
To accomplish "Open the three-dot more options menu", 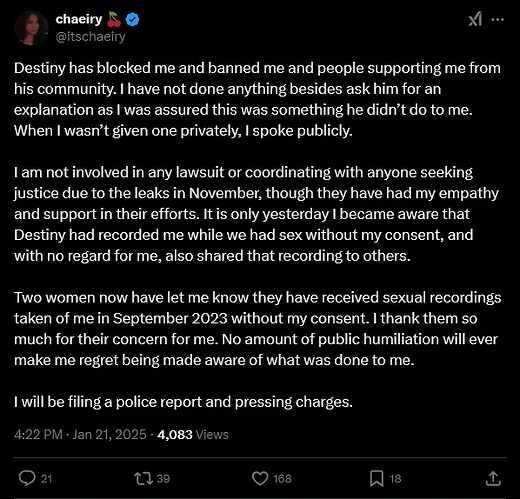I will (498, 19).
